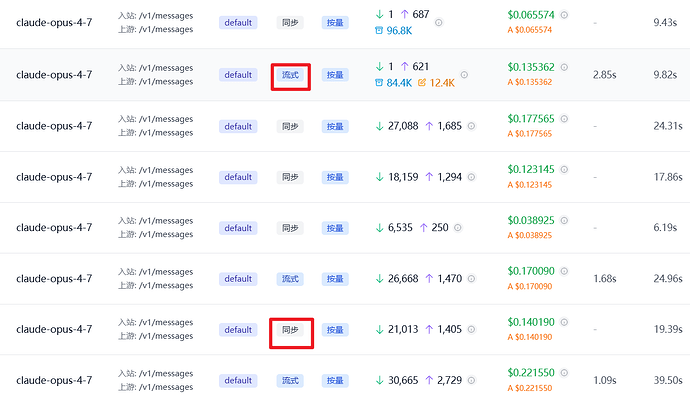The width and height of the screenshot is (690, 403).
Task: Click input token count 18,159
Action: pyautogui.click(x=403, y=177)
